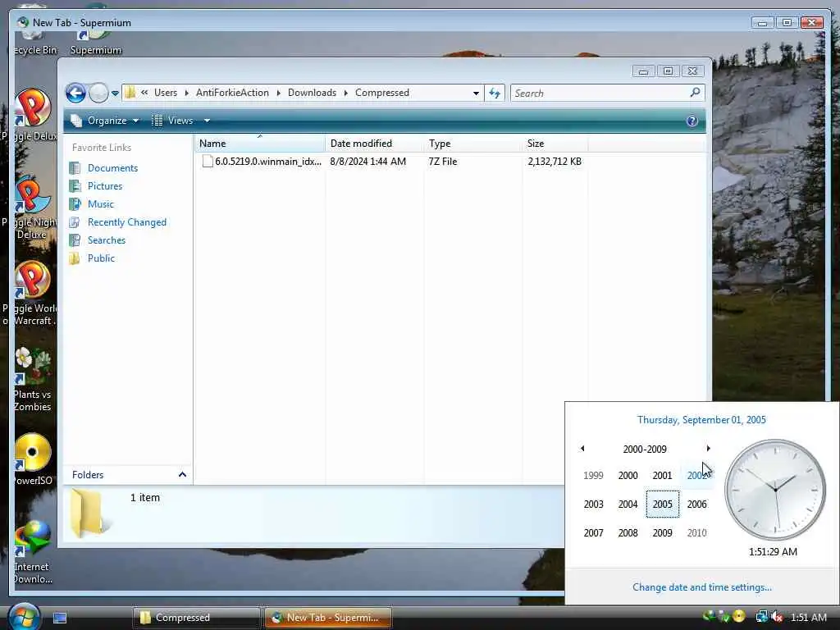Click the Search input box

click(600, 94)
